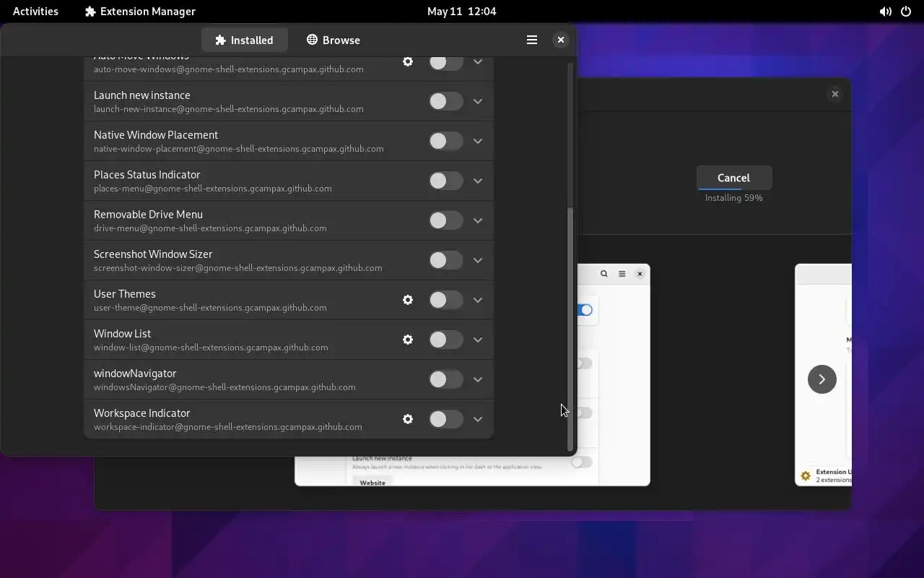924x578 pixels.
Task: Expand Auto Move Windows details
Action: pos(478,62)
